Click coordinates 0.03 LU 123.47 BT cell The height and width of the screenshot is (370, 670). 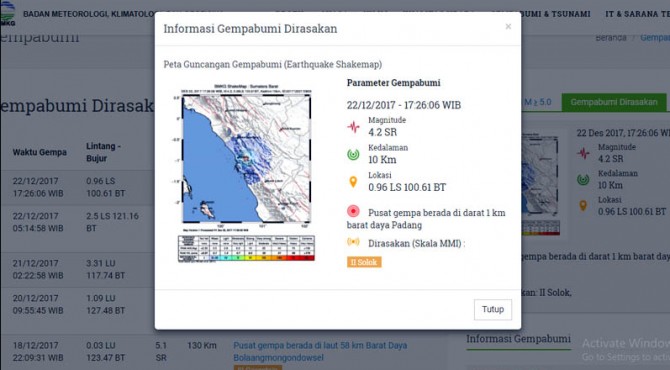[106, 351]
